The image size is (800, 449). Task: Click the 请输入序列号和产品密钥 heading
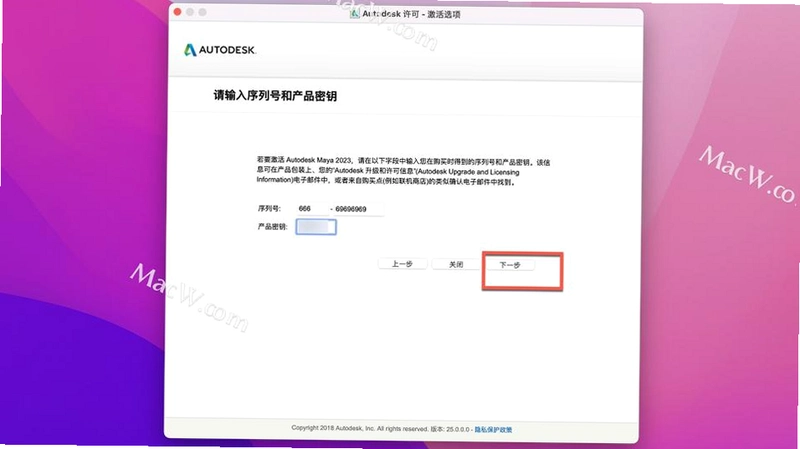tap(275, 96)
